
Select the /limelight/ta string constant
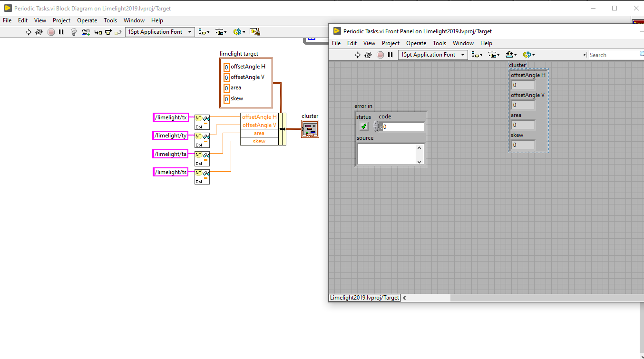coord(171,154)
